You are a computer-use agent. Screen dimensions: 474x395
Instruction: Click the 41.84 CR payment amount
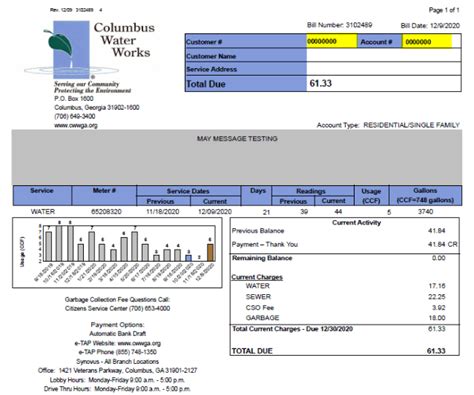click(443, 244)
